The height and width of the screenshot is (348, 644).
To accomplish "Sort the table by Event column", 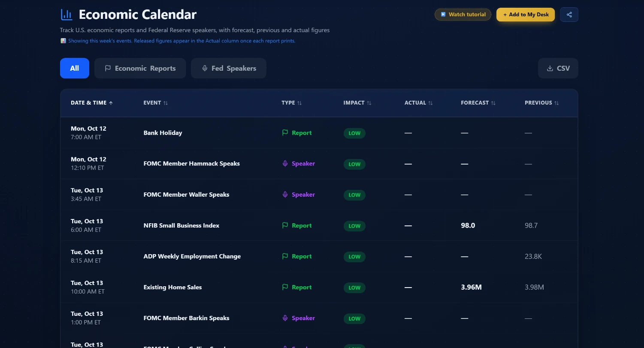I will pos(156,103).
